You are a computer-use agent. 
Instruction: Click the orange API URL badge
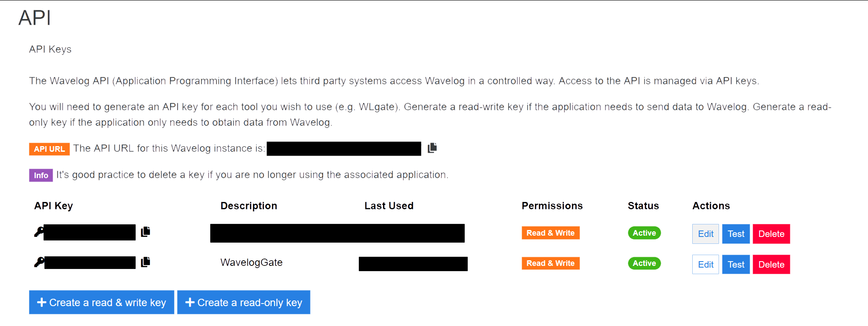(49, 149)
